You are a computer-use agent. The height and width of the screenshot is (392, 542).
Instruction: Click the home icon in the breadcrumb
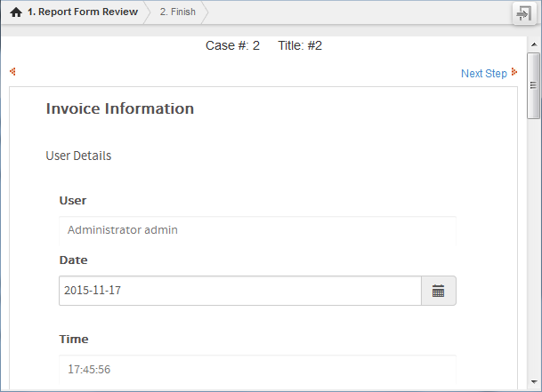click(x=16, y=13)
